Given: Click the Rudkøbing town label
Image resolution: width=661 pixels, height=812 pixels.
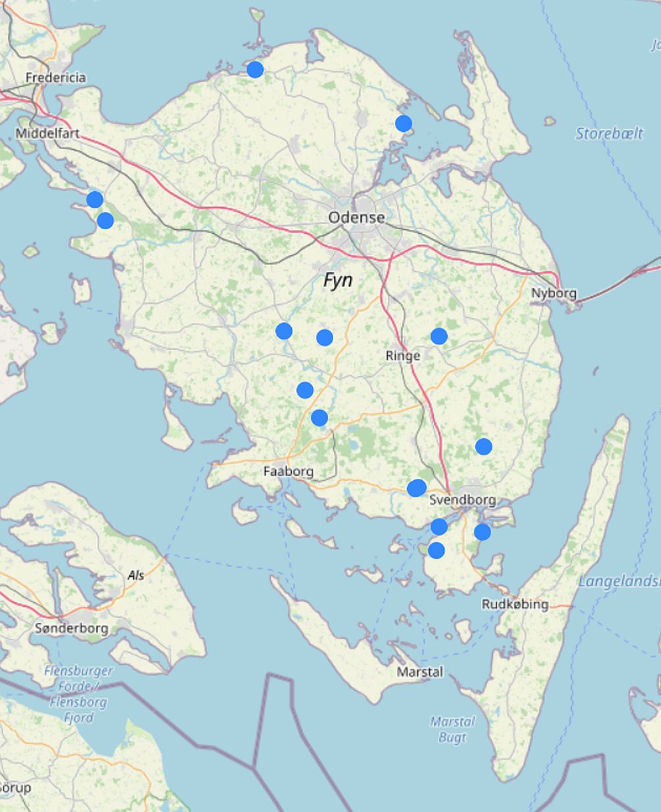Looking at the screenshot, I should [x=515, y=604].
